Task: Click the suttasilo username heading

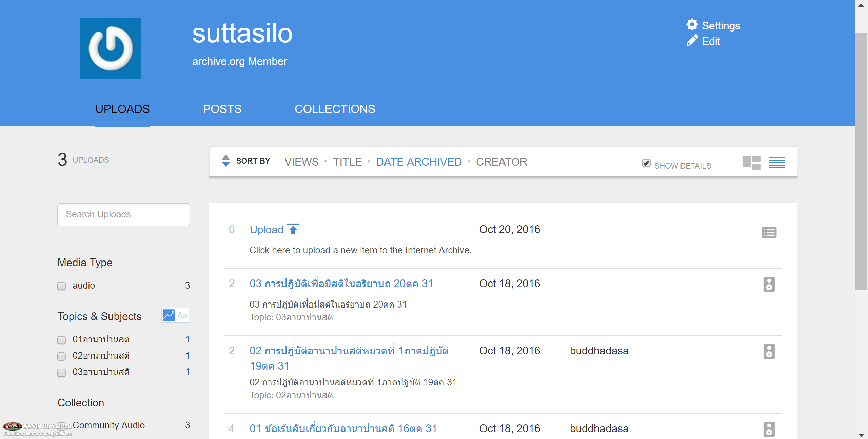Action: pyautogui.click(x=242, y=33)
